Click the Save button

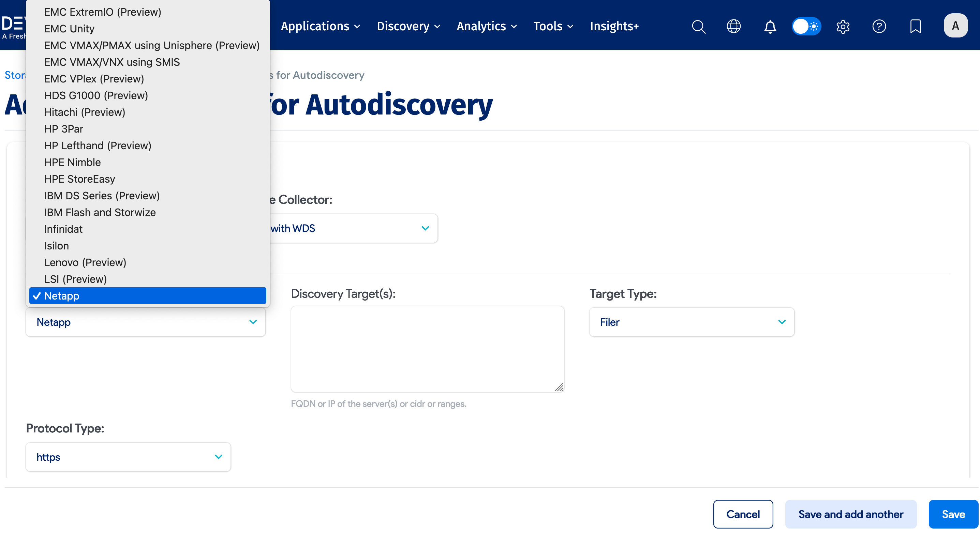[953, 514]
